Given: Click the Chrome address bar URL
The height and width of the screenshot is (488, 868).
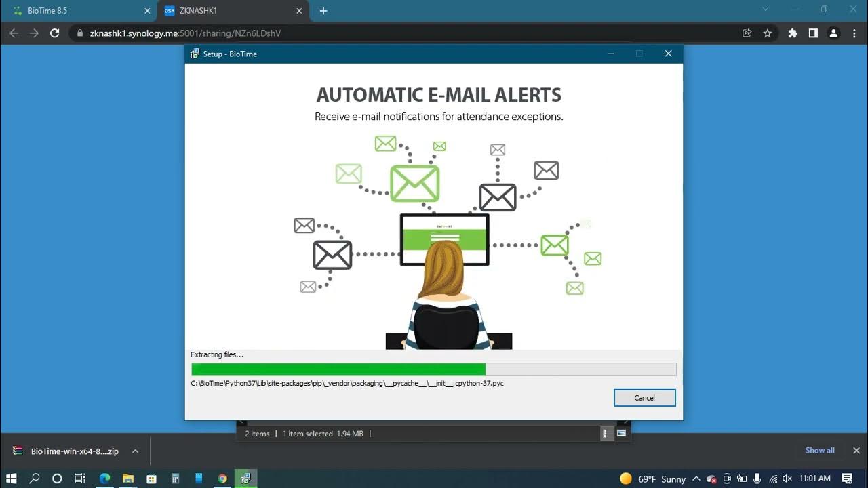Looking at the screenshot, I should coord(185,33).
